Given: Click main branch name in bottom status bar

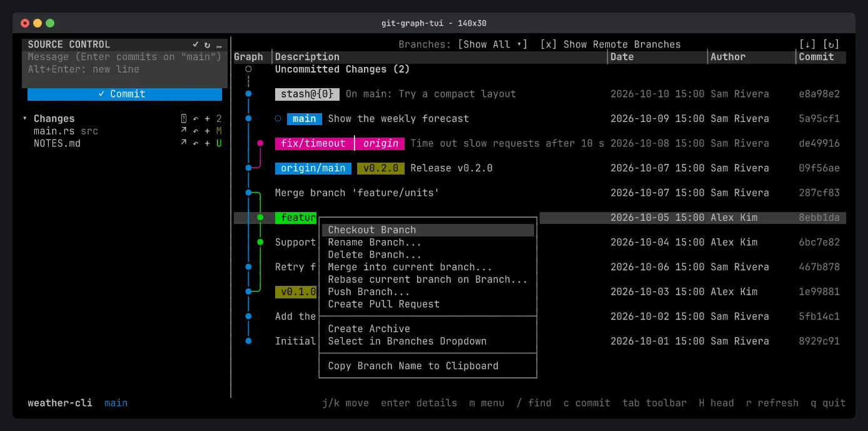Looking at the screenshot, I should (116, 403).
